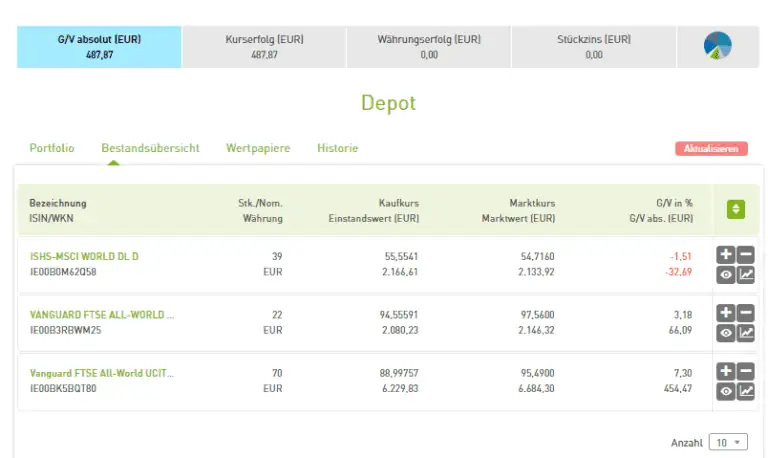768x458 pixels.
Task: Open the VANGUARD FTSE ALL-WORLD ... link
Action: pyautogui.click(x=102, y=314)
